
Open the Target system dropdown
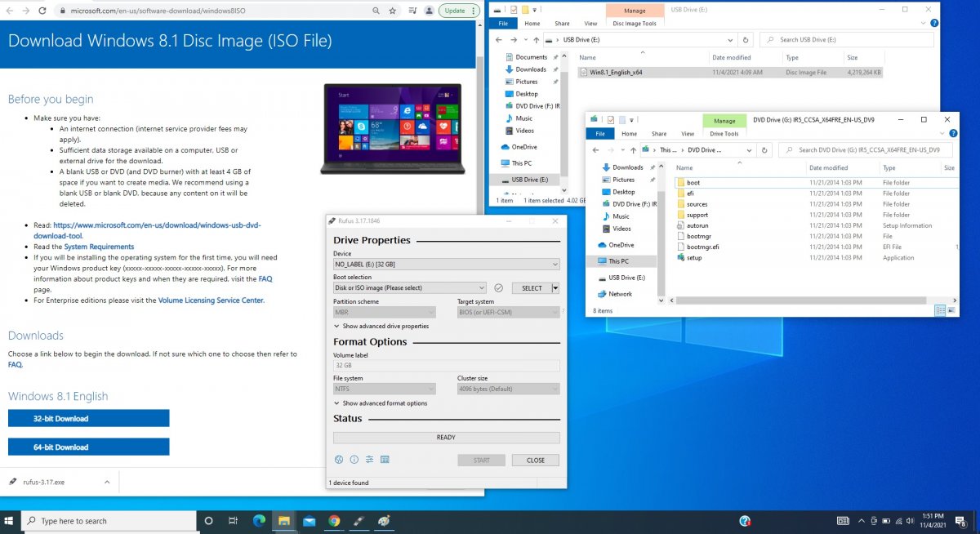pos(508,313)
